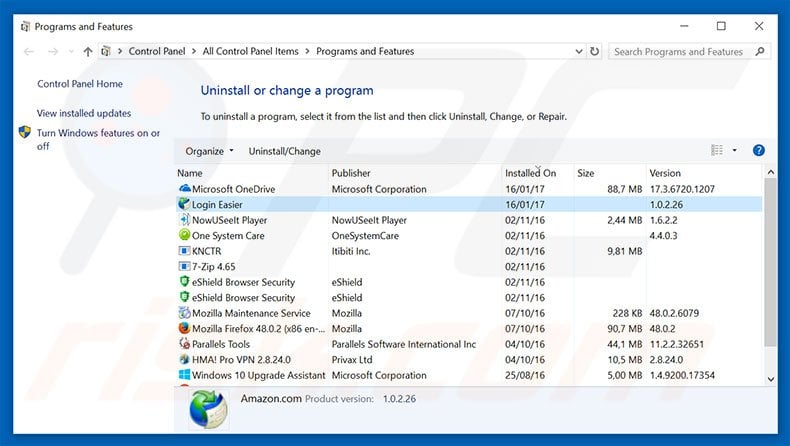Select the Parallels Tools entry
Screen dimensions: 790x446
click(x=221, y=344)
